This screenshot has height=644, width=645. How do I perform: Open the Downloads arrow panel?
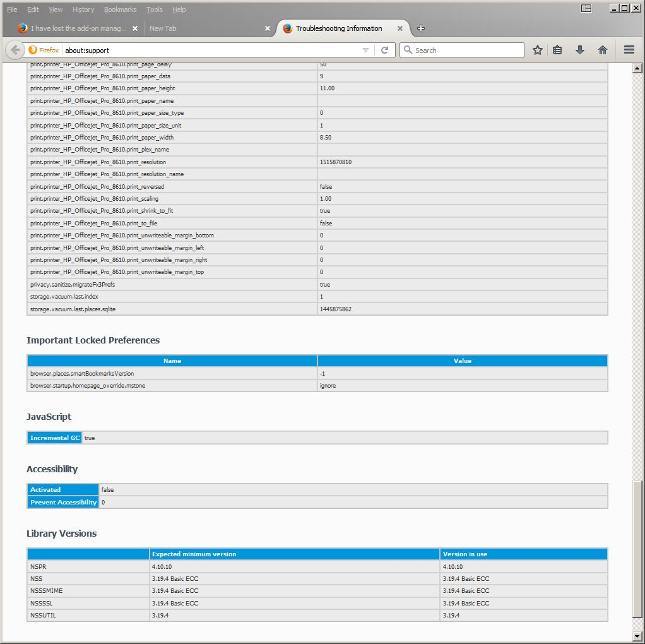point(580,50)
